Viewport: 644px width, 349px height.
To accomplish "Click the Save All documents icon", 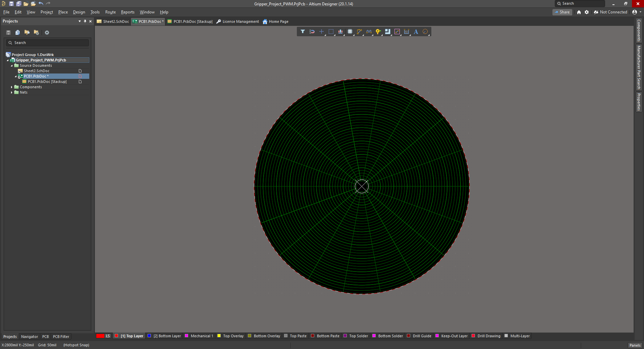I will click(18, 4).
